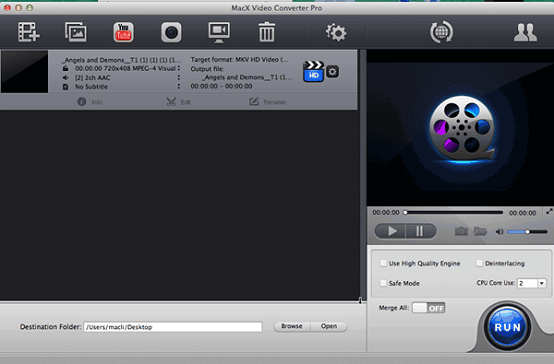
Task: Open output settings gear beside HD icon
Action: point(332,72)
